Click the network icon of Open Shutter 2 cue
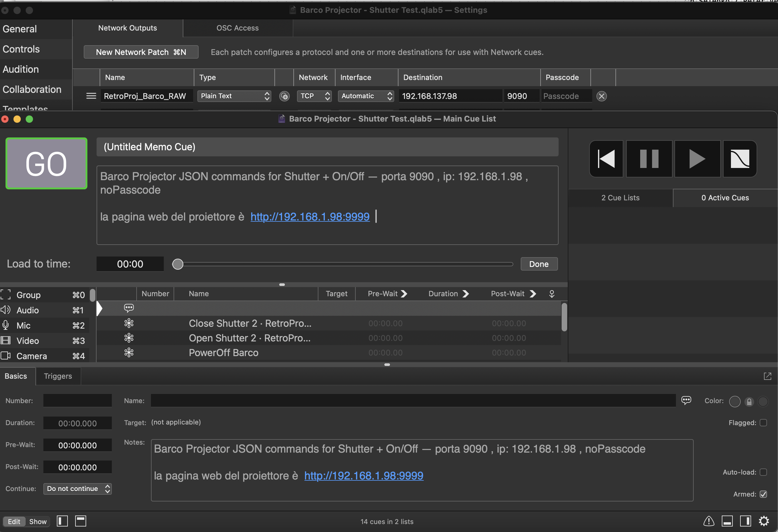The width and height of the screenshot is (778, 532). 129,338
